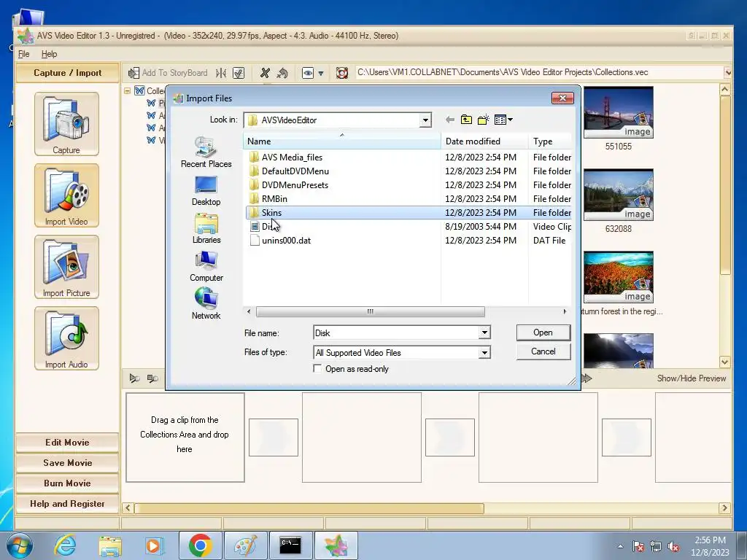Sort by the Type column header

click(x=550, y=141)
